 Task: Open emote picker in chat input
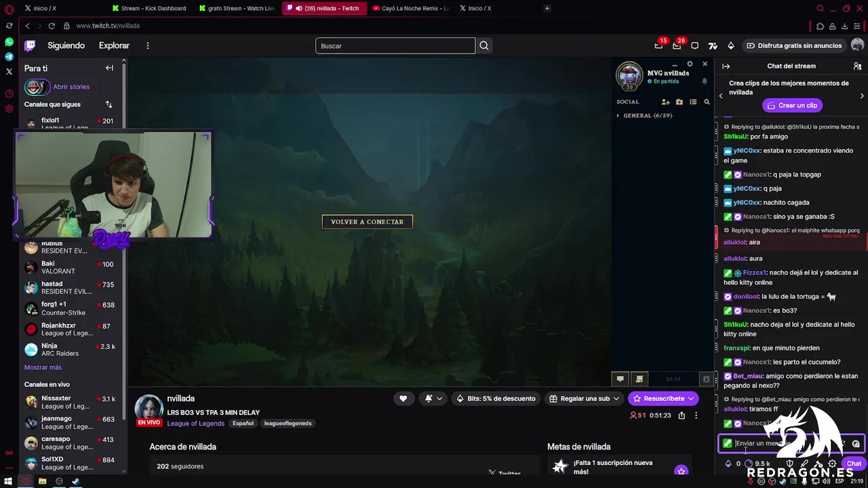coord(856,443)
